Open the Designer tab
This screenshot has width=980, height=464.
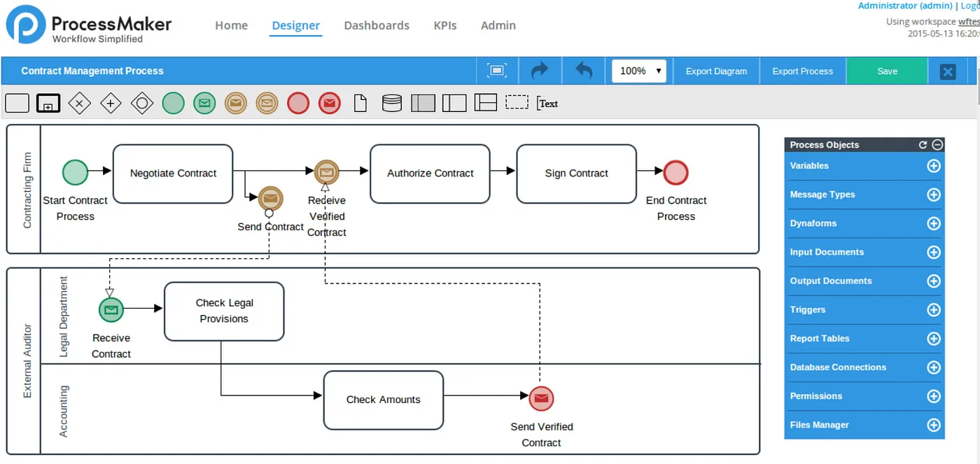[x=295, y=25]
